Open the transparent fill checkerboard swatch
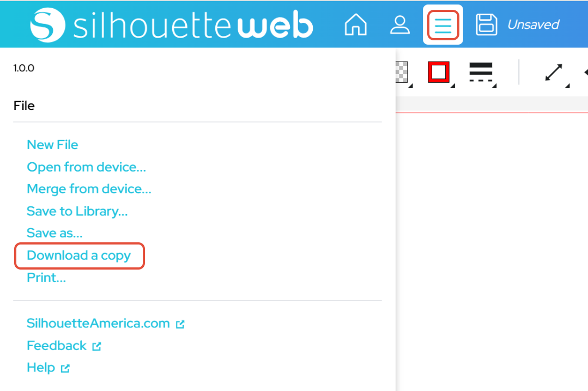Viewport: 588px width, 391px height. [402, 72]
